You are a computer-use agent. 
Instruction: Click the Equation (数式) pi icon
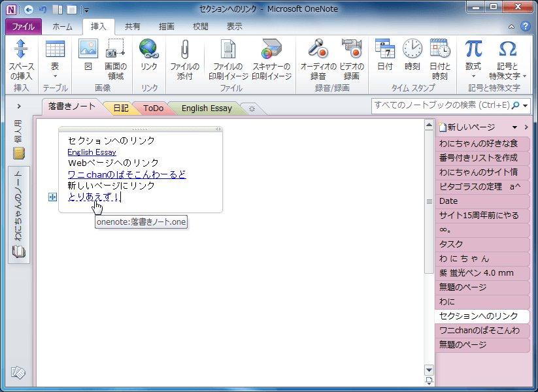coord(473,48)
